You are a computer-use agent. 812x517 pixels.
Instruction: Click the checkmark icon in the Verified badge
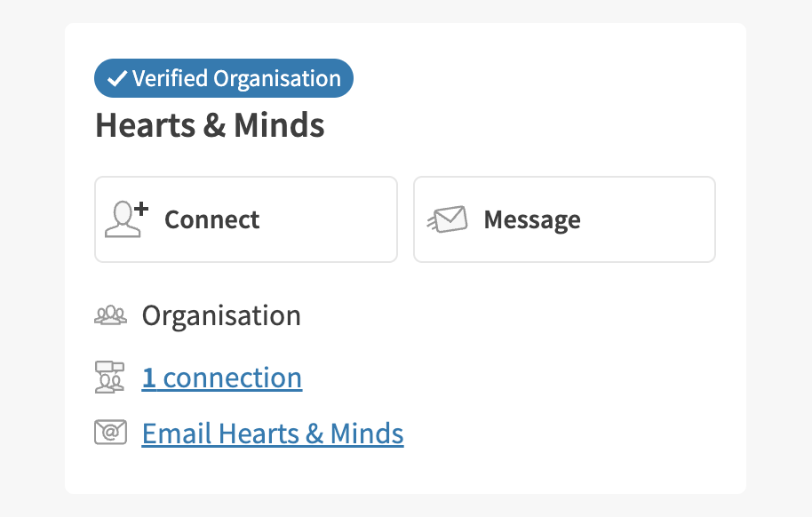(x=118, y=79)
